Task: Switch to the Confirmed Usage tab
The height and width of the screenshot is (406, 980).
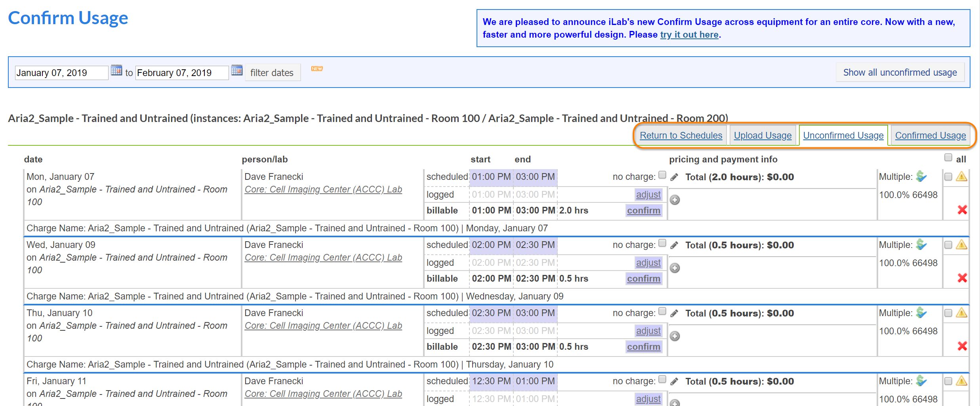Action: (x=930, y=135)
